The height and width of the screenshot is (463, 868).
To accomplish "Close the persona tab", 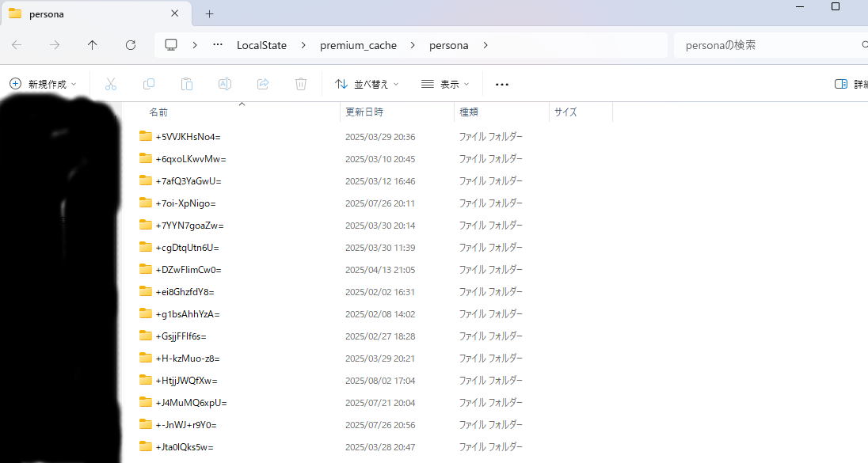I will coord(174,13).
